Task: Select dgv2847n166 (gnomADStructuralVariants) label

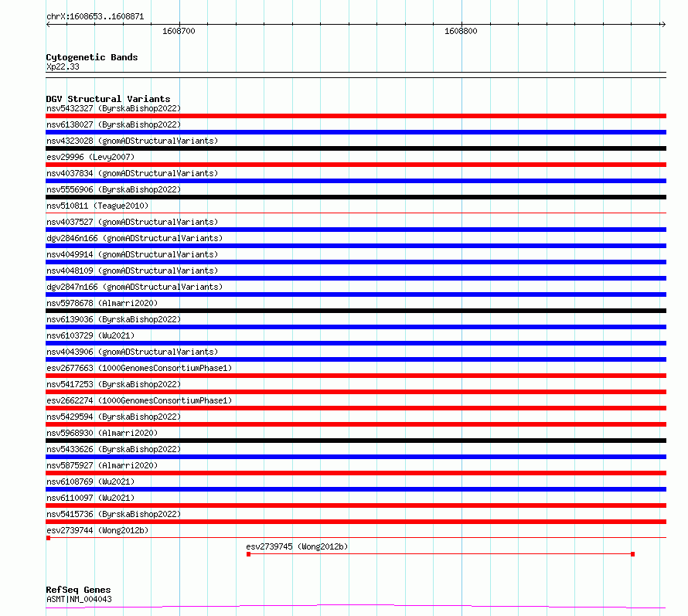Action: click(x=135, y=287)
